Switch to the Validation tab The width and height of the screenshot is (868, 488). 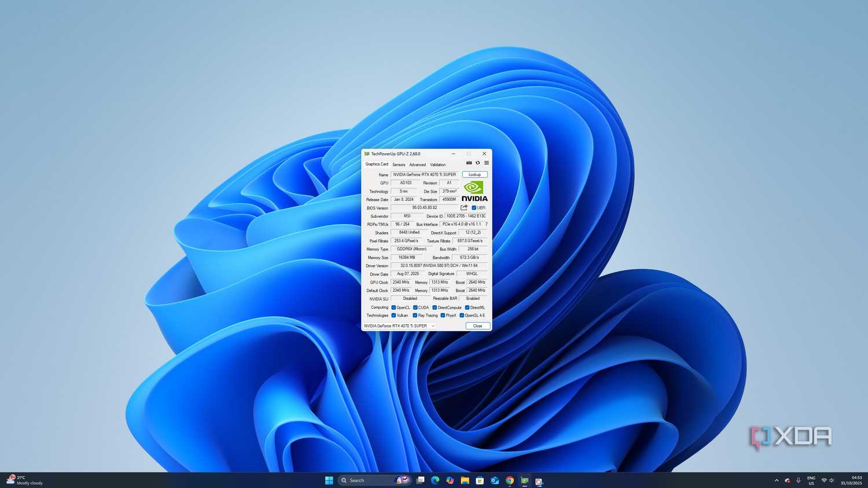[438, 164]
